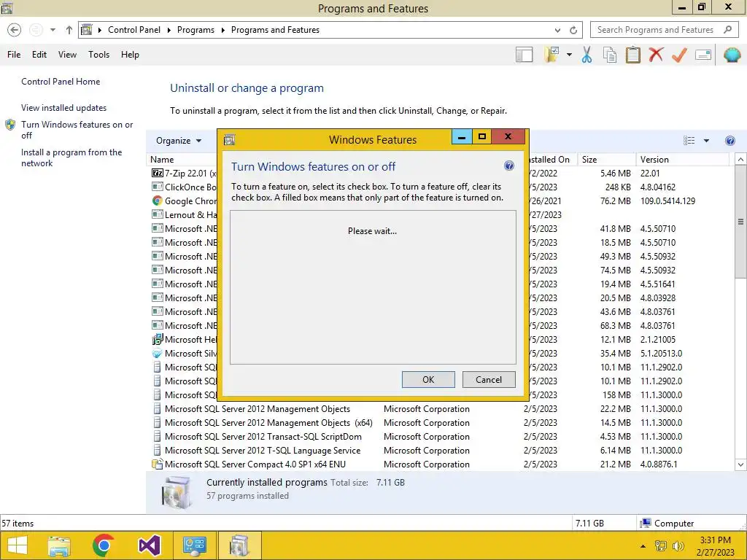Open the Edit menu
Screen dimensions: 747x560
pos(39,55)
